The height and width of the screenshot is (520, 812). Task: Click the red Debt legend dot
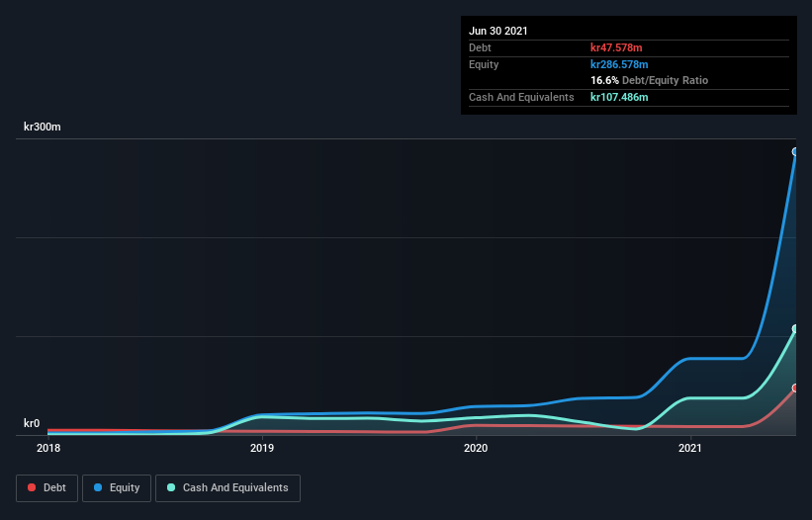[x=32, y=487]
